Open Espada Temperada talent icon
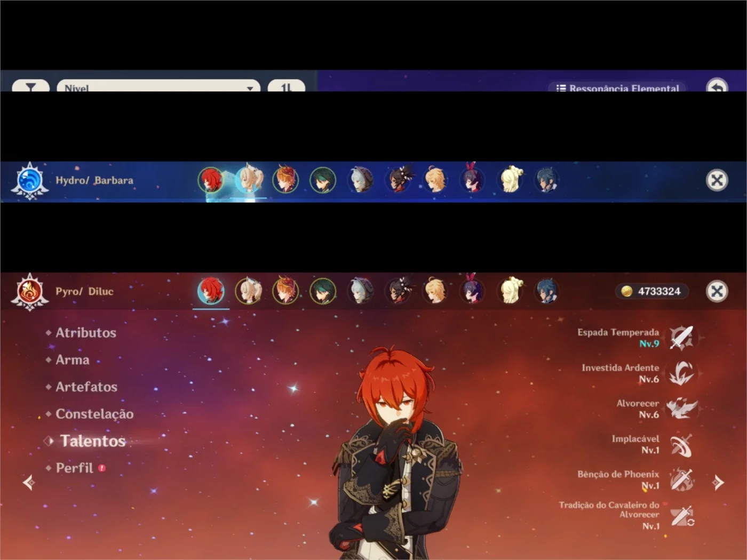The image size is (747, 560). click(681, 338)
